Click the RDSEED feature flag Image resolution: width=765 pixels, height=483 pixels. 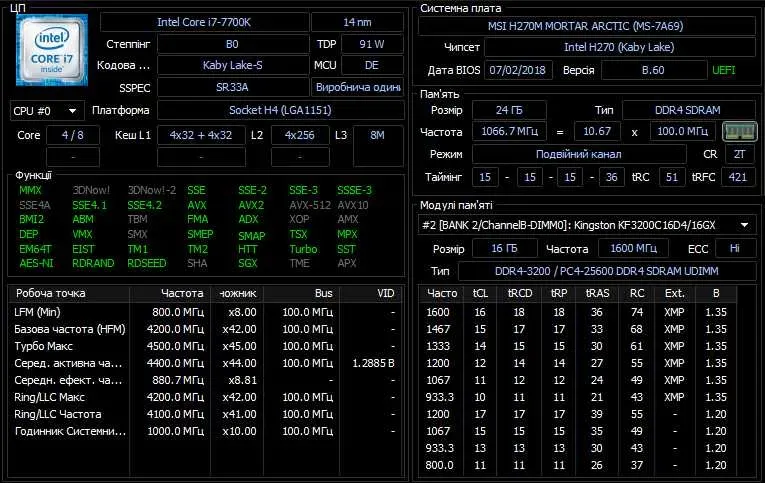tap(146, 263)
